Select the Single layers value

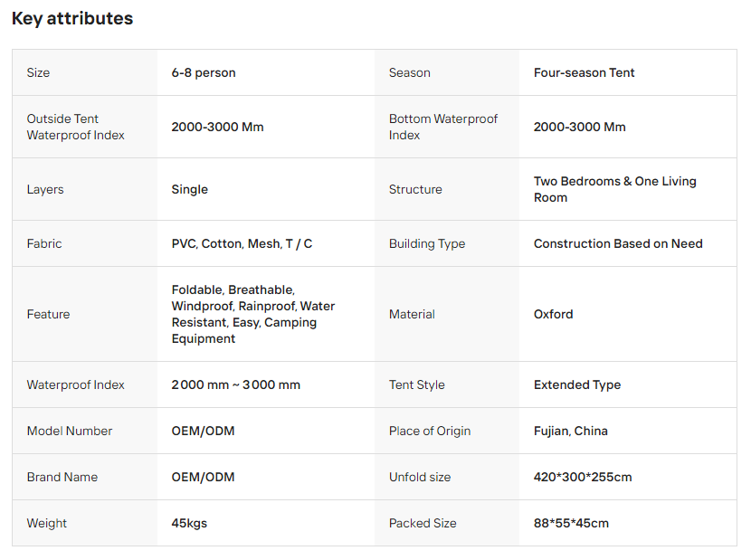tap(190, 189)
